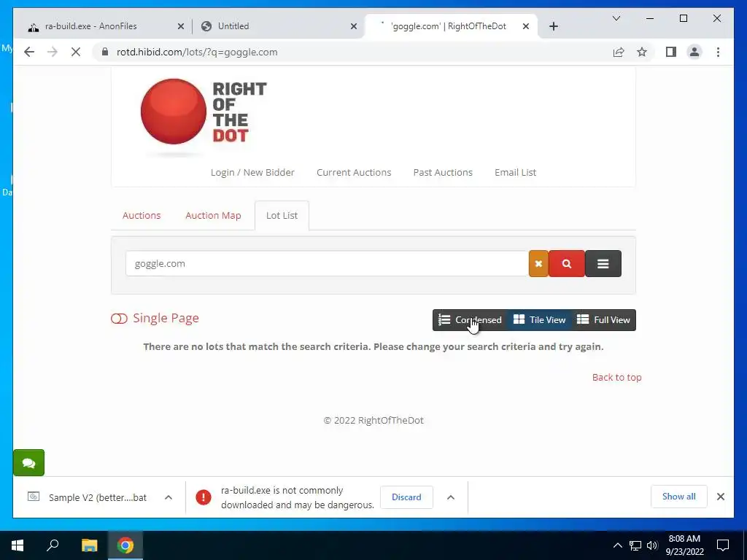This screenshot has height=560, width=747.
Task: Click the volume speaker tray icon
Action: click(652, 545)
